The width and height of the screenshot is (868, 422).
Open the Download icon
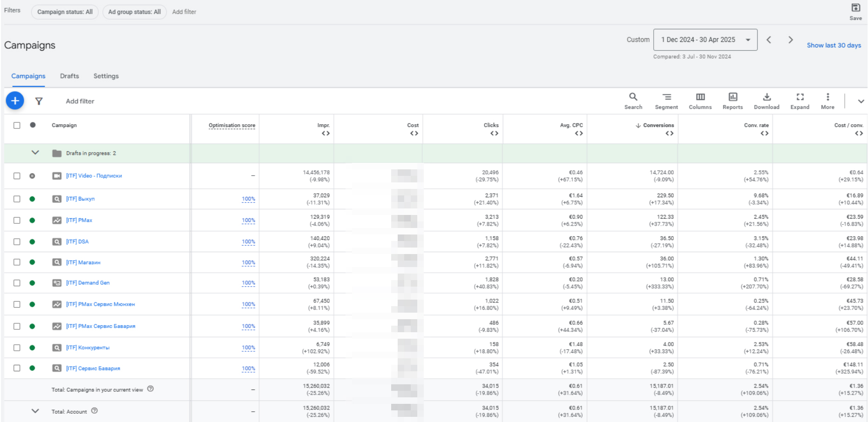(766, 101)
